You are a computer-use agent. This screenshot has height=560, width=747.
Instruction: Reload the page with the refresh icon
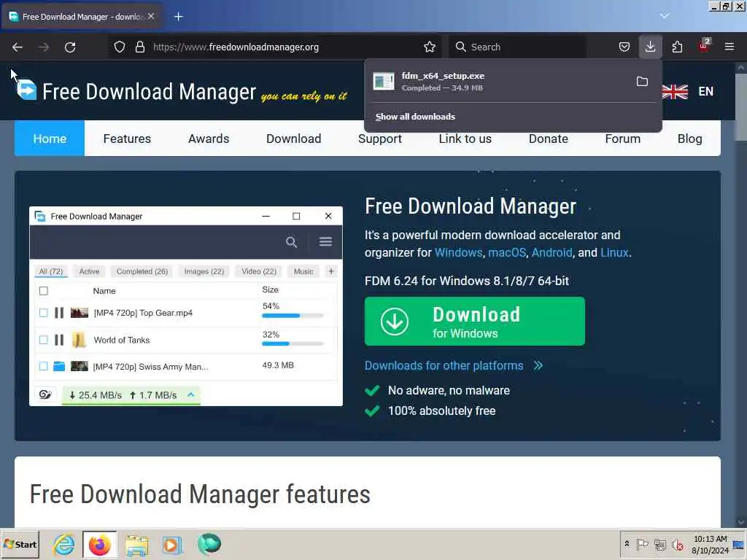coord(70,47)
